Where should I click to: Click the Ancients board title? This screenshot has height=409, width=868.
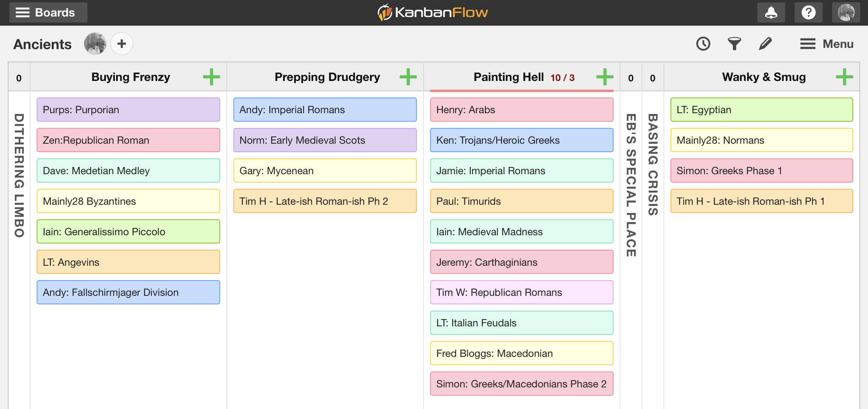42,44
